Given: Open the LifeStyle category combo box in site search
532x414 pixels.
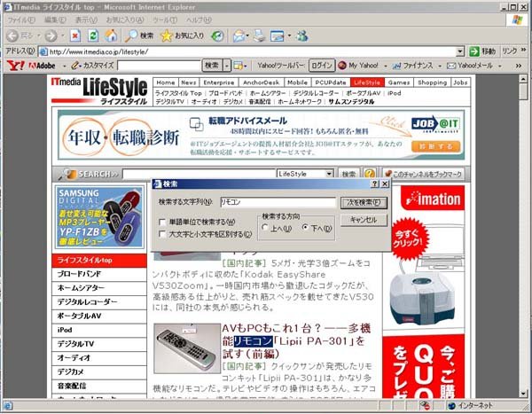Looking at the screenshot, I should 305,174.
